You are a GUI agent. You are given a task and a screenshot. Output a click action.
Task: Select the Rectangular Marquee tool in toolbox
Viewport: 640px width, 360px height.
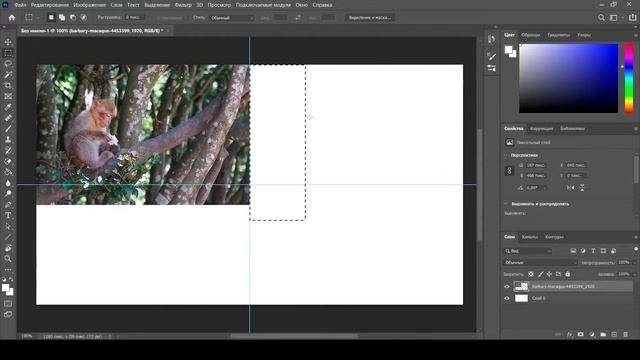8,53
